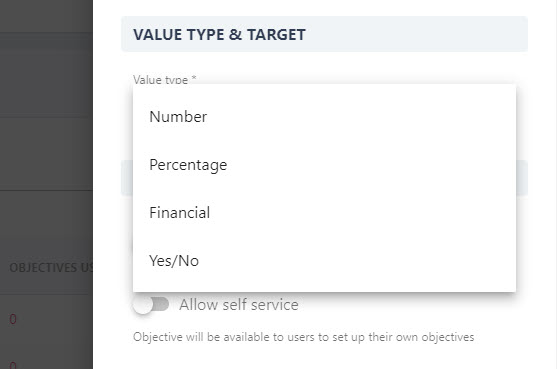Toggle the Allow self service switch
Image resolution: width=557 pixels, height=369 pixels.
point(151,305)
